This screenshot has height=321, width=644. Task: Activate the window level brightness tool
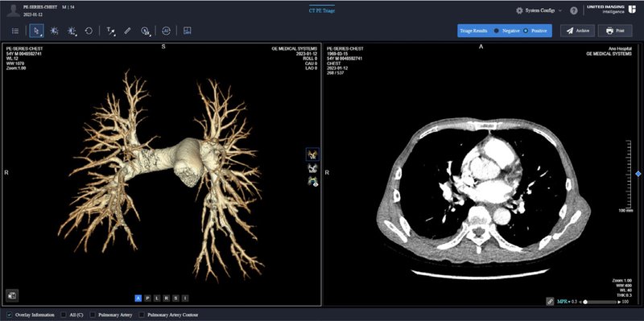coord(54,31)
